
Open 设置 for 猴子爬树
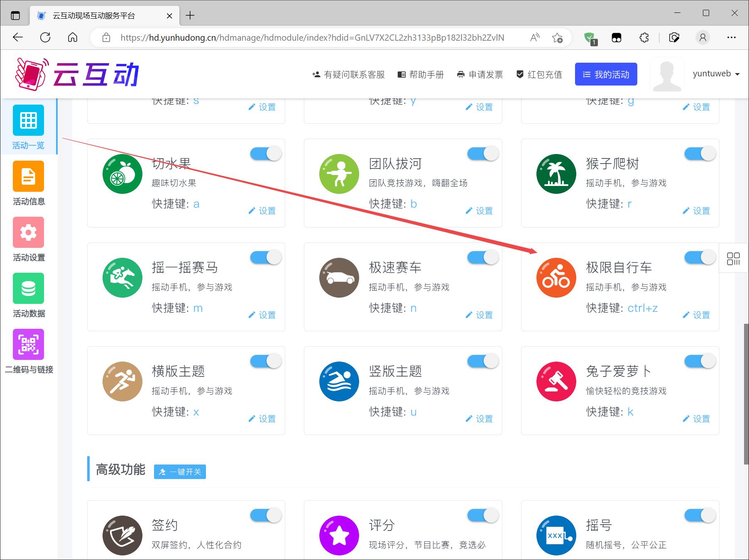696,211
